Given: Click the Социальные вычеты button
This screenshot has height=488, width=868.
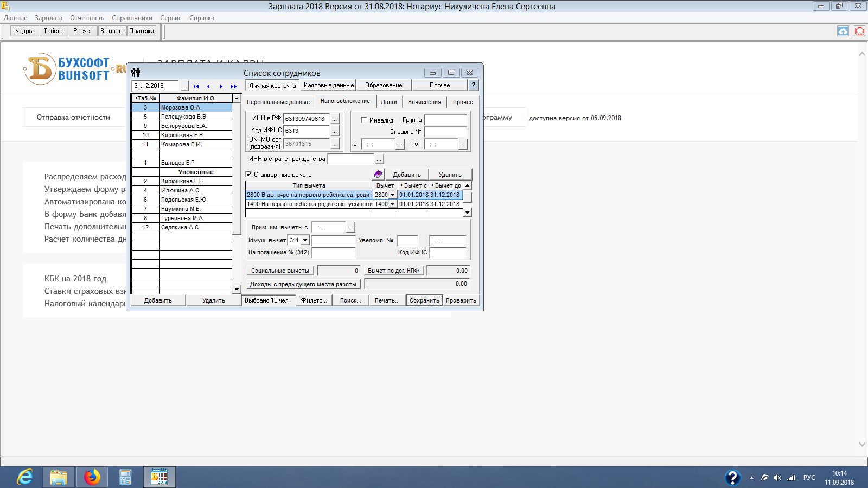Looking at the screenshot, I should [280, 271].
